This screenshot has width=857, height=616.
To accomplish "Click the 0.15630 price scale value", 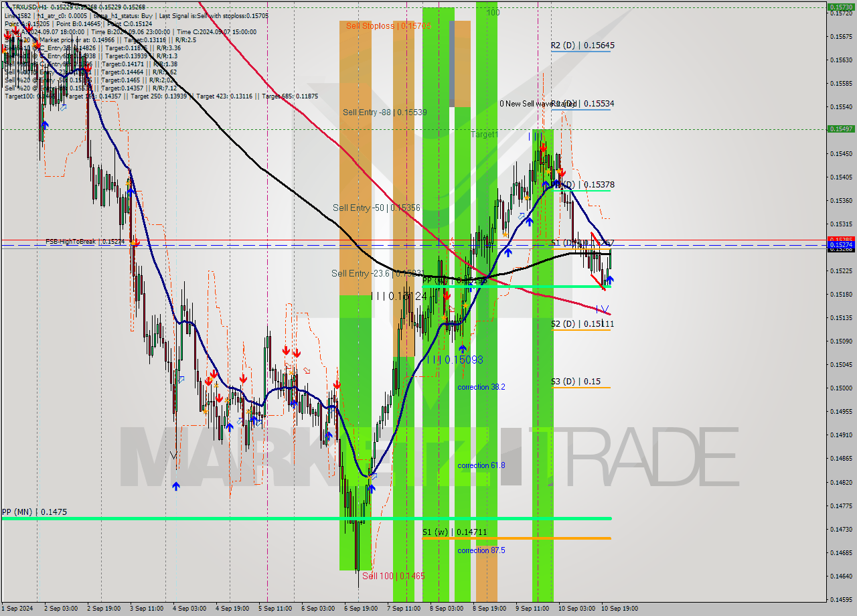I will click(840, 60).
